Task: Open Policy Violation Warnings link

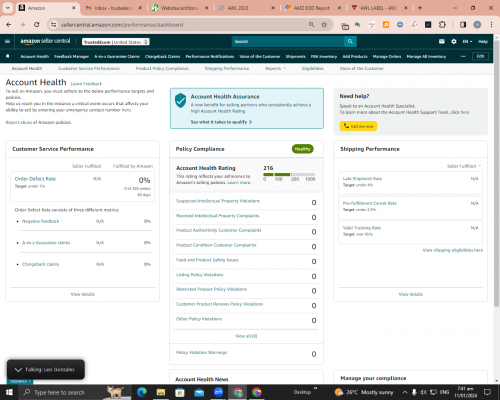Action: 201,352
